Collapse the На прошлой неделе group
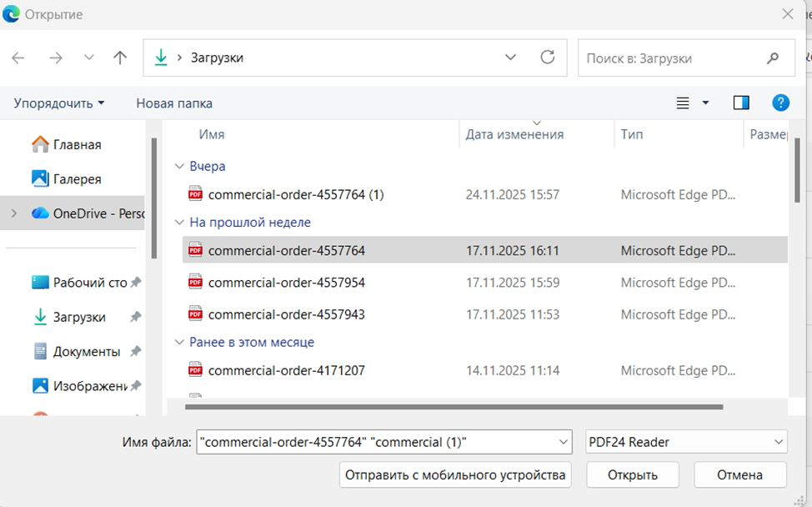 pos(178,223)
